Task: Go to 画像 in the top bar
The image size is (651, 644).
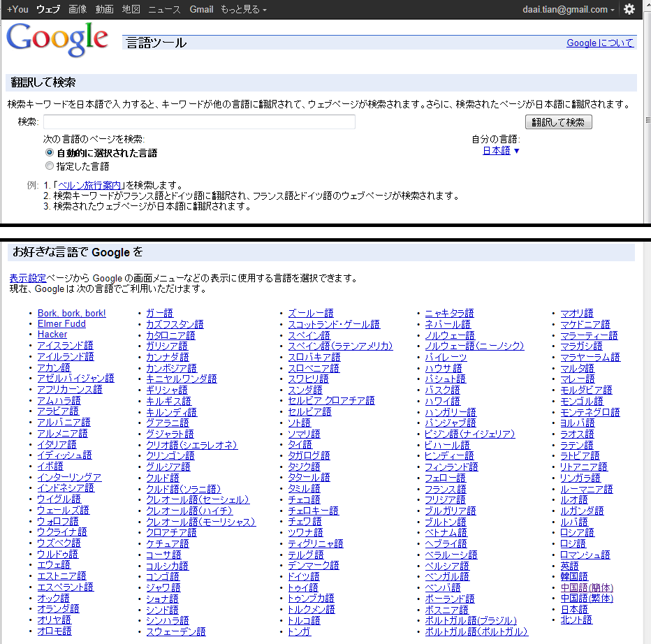Action: (78, 9)
